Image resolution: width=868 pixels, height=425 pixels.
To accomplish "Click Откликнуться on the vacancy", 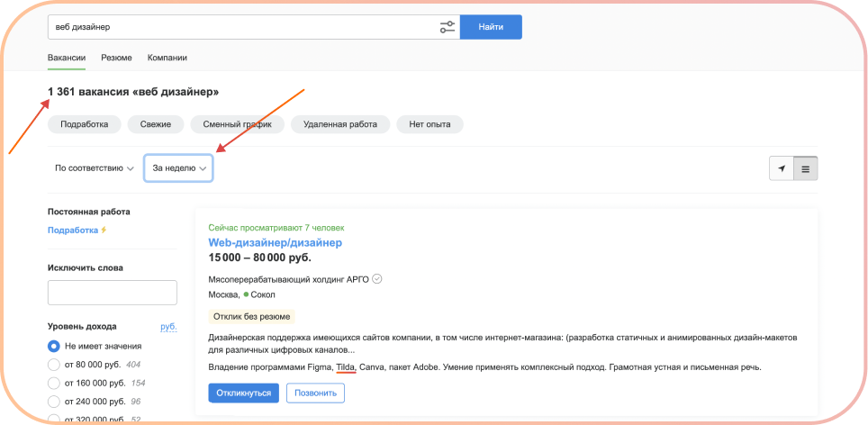I will click(x=244, y=393).
